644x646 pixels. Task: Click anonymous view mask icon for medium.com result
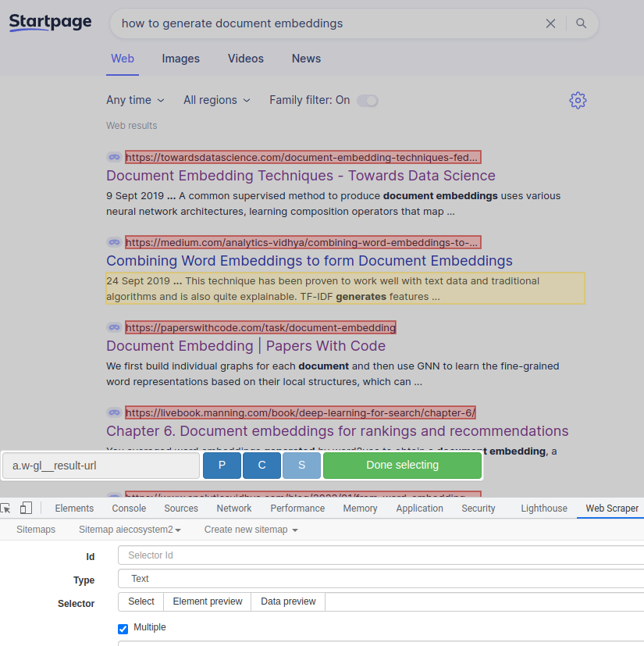[x=114, y=242]
